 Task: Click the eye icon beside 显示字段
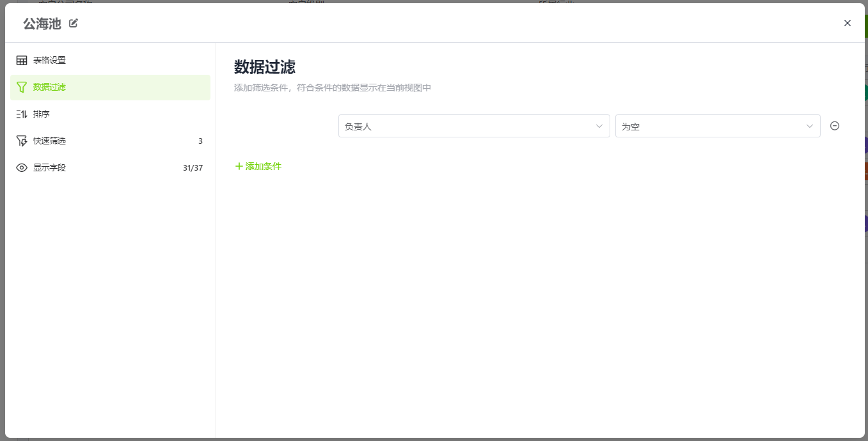tap(22, 168)
